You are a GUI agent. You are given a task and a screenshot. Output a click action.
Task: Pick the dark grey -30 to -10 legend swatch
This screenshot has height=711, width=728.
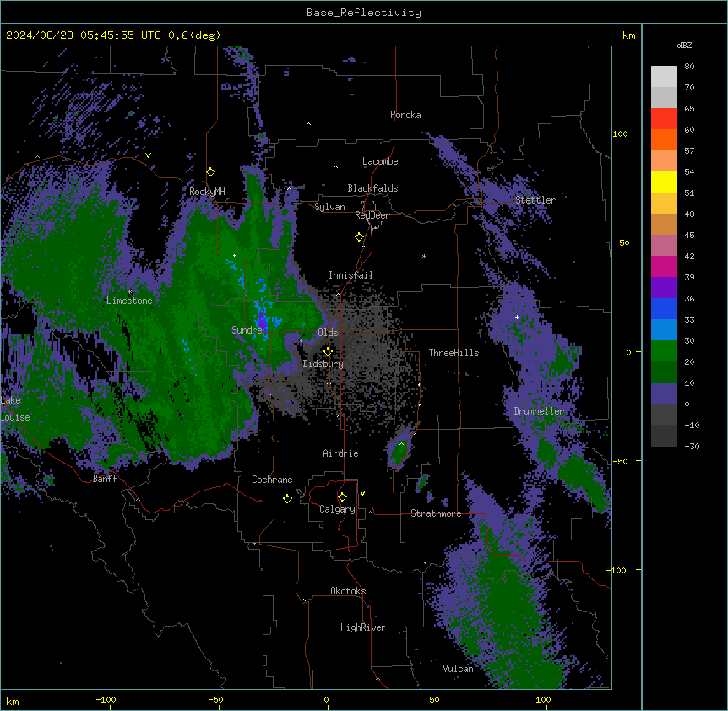(664, 436)
